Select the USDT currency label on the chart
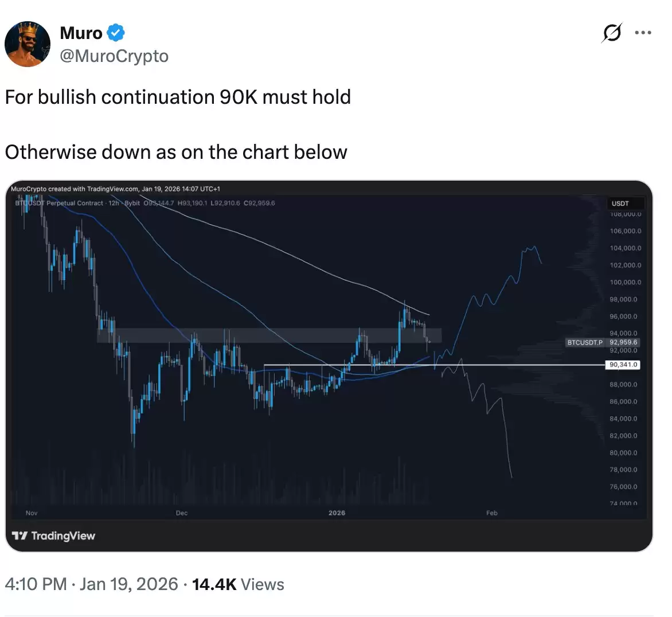672x617 pixels. coord(624,203)
